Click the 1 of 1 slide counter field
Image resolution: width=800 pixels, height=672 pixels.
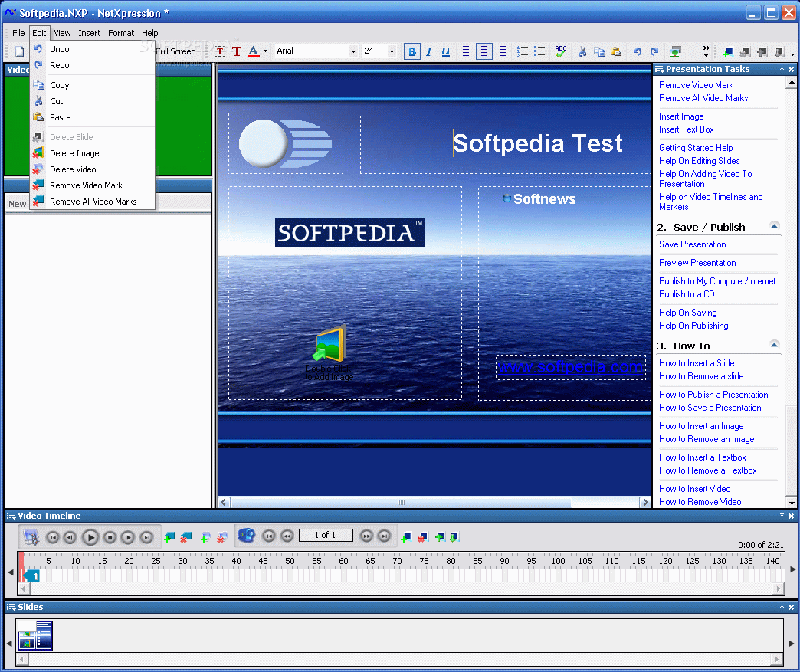[326, 535]
